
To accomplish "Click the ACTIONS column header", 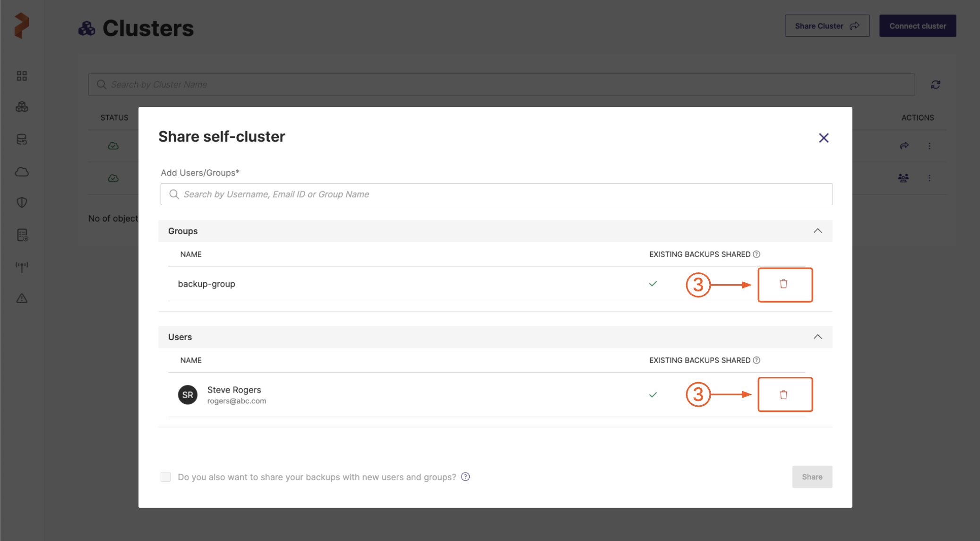I will coord(918,118).
